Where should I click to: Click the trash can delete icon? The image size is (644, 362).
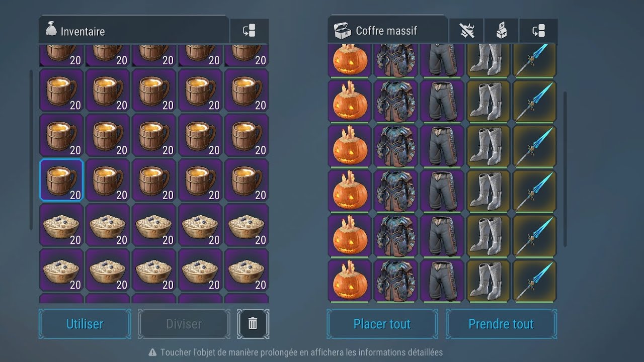tap(253, 323)
